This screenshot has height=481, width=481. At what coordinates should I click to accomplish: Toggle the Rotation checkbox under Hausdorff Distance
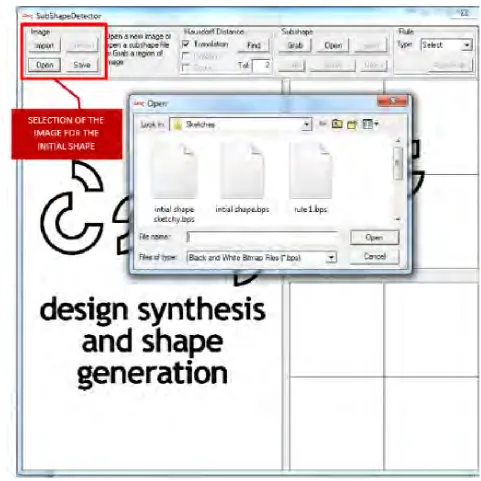pyautogui.click(x=186, y=56)
